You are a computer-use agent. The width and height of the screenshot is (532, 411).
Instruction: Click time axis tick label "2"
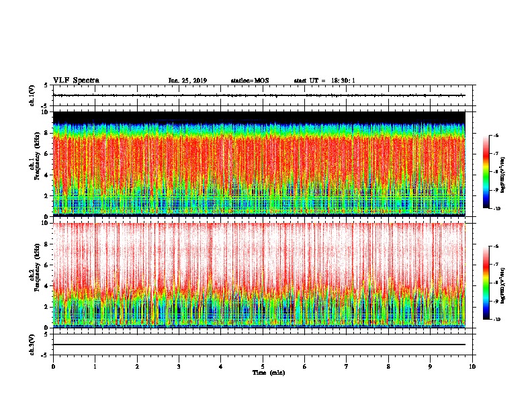click(x=137, y=367)
